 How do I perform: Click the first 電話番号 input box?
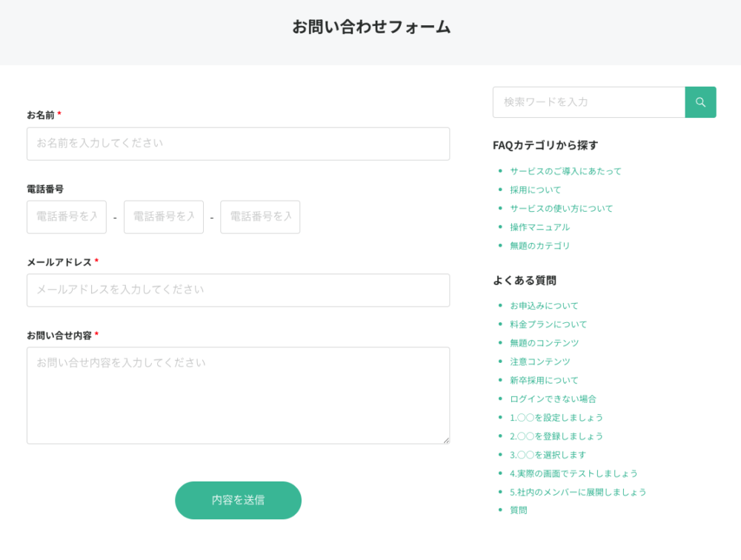(x=67, y=217)
